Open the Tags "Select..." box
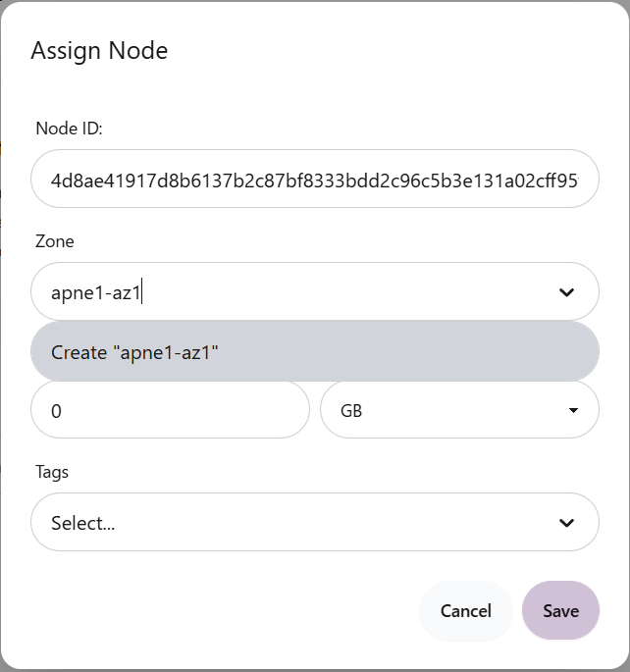The height and width of the screenshot is (672, 630). (x=294, y=523)
